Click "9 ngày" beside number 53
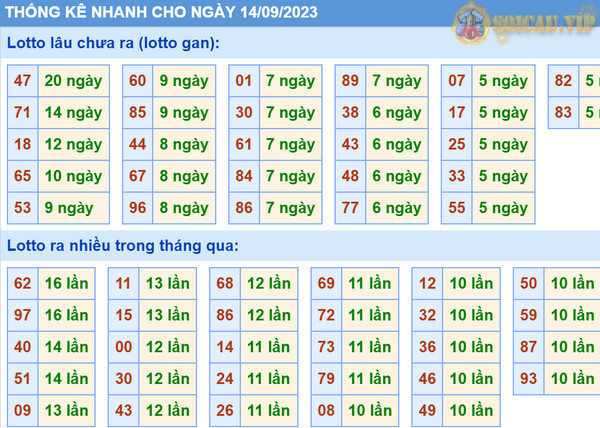The image size is (600, 428). (x=73, y=208)
